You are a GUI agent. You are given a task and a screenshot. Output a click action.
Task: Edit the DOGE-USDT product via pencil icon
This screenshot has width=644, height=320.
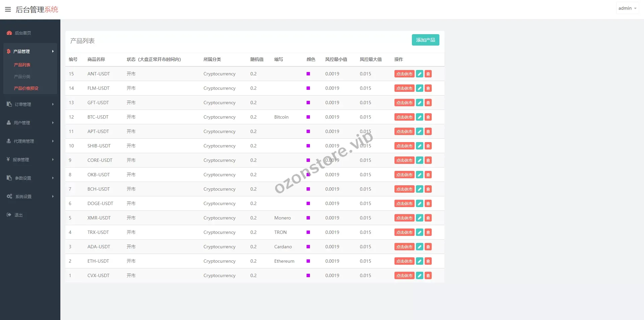click(419, 204)
